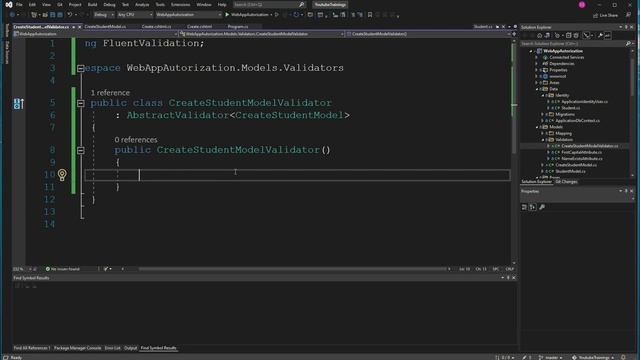Screen dimensions: 640x360
Task: Open the Output tab
Action: tap(130, 348)
